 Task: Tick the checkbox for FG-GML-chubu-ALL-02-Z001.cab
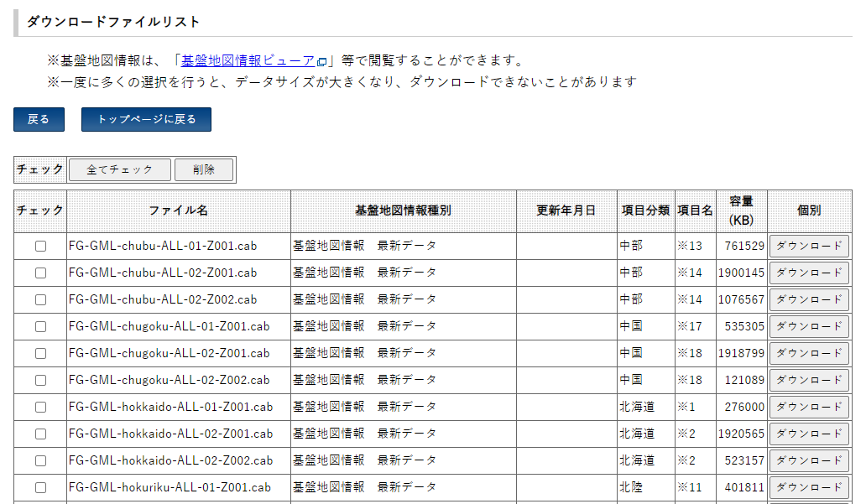tap(40, 273)
